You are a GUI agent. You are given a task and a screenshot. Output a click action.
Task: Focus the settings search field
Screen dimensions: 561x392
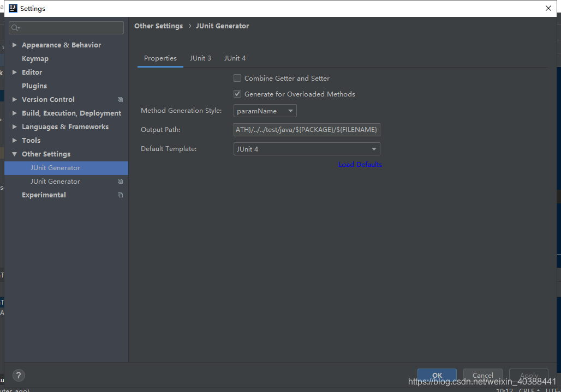[66, 27]
